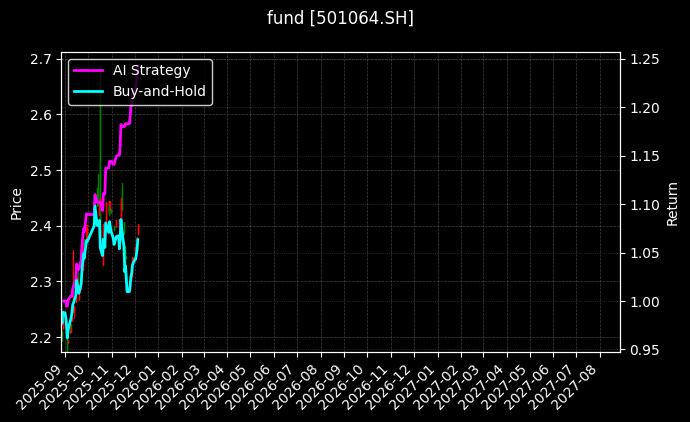Click the 2026-04 date tick label
Image resolution: width=690 pixels, height=422 pixels.
pyautogui.click(x=203, y=386)
